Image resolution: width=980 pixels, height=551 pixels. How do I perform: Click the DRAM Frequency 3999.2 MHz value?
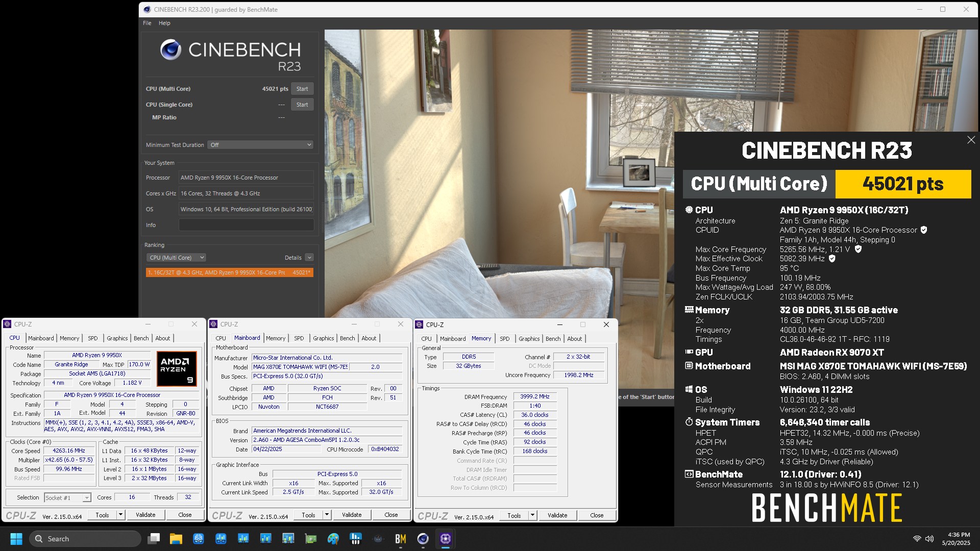tap(535, 396)
